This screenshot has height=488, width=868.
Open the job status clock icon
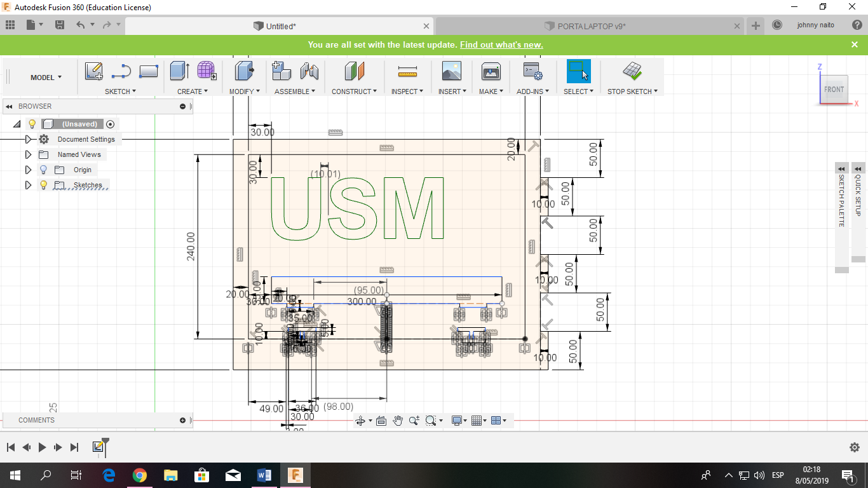pos(777,25)
